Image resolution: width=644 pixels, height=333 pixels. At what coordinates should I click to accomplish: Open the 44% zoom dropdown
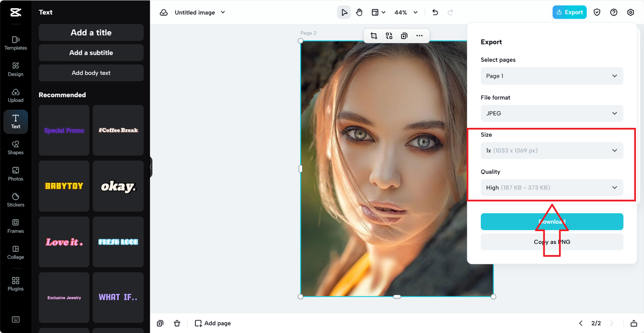(406, 13)
